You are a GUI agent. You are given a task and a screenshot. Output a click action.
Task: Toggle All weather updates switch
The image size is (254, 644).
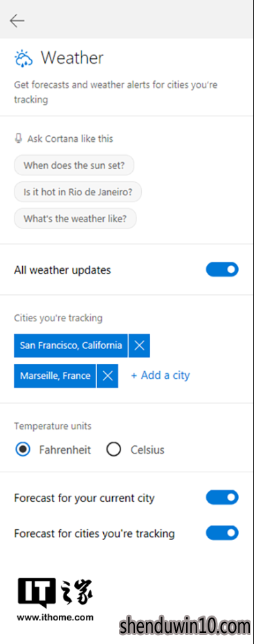point(222,269)
